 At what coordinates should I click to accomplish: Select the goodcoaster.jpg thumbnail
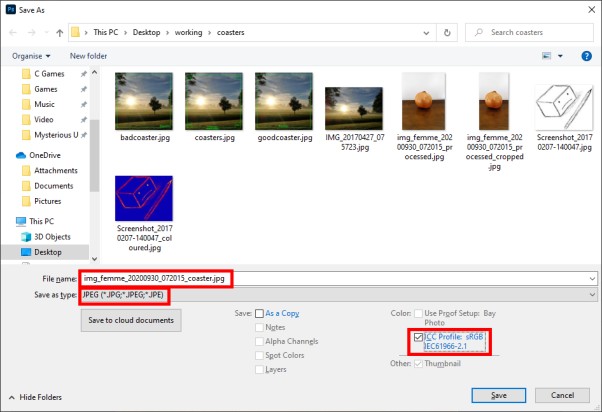[284, 101]
